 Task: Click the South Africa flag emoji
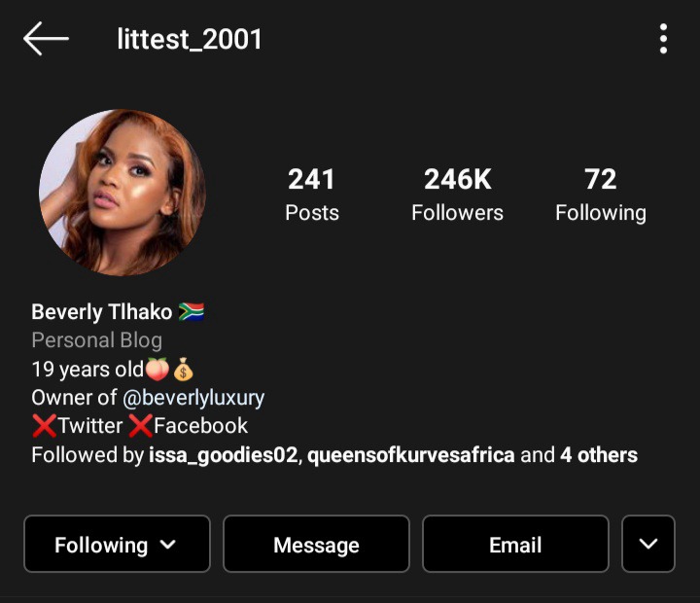pos(192,312)
